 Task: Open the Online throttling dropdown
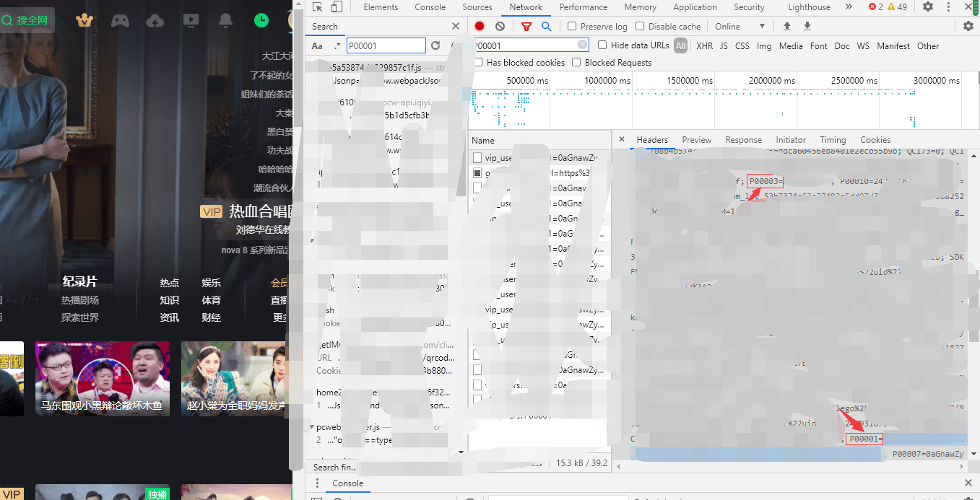pyautogui.click(x=740, y=26)
